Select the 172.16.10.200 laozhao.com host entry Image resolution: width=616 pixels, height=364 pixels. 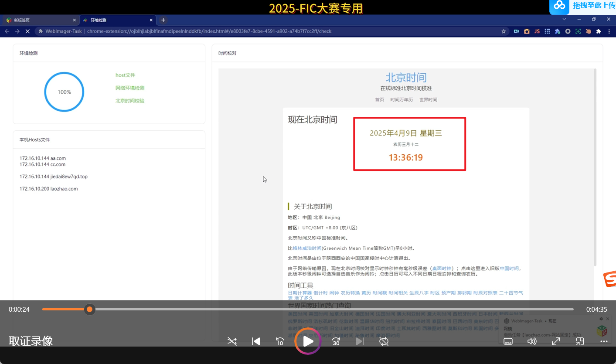[x=48, y=189]
